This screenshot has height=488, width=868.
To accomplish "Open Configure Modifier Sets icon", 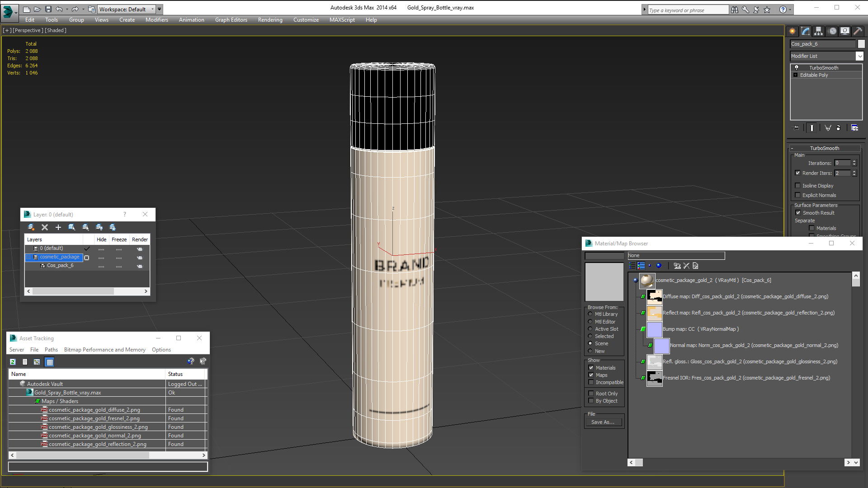I will click(x=854, y=128).
